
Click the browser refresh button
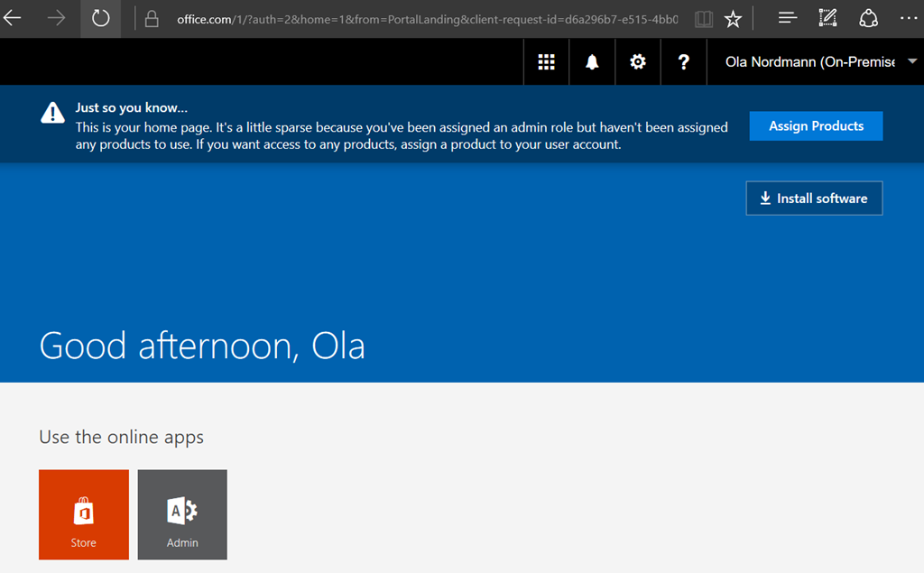click(100, 18)
